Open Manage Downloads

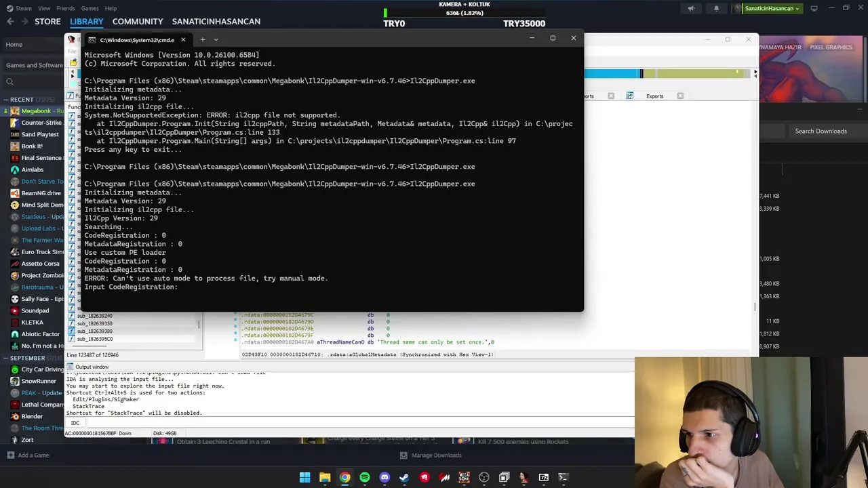pos(431,455)
